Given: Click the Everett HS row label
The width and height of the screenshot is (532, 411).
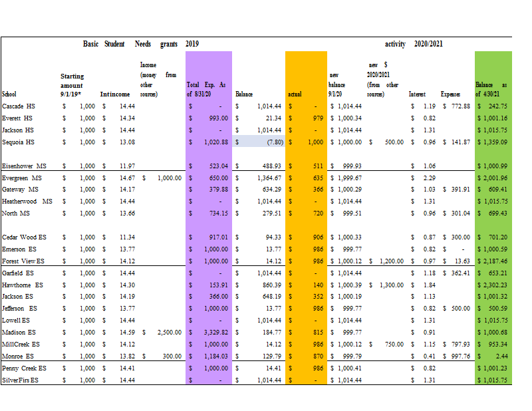Looking at the screenshot, I should pyautogui.click(x=17, y=118).
